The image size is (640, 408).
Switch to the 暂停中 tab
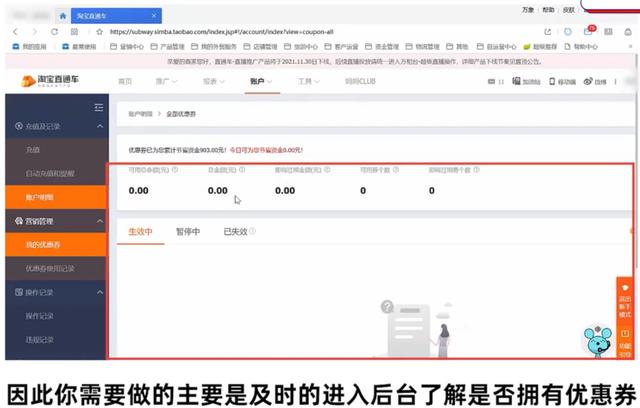[188, 232]
